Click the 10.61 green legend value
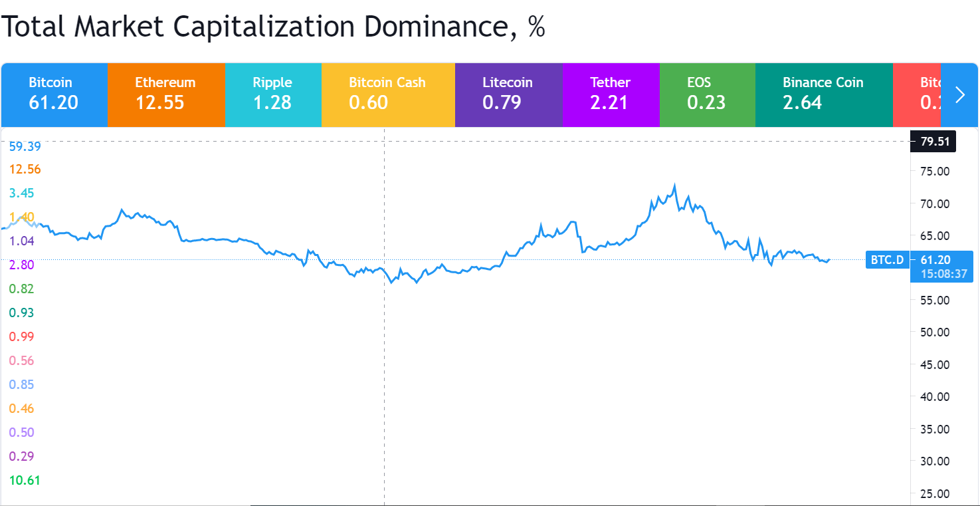 click(x=25, y=480)
